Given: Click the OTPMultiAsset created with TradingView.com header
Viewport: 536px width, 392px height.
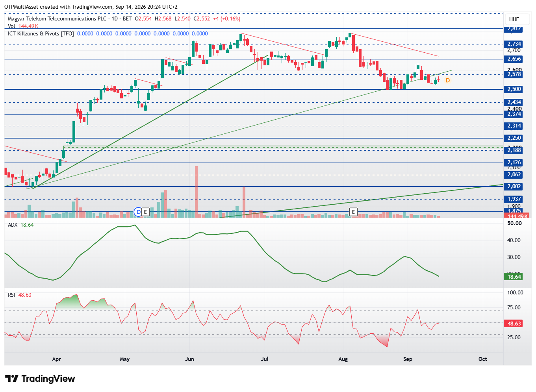Looking at the screenshot, I should click(91, 7).
